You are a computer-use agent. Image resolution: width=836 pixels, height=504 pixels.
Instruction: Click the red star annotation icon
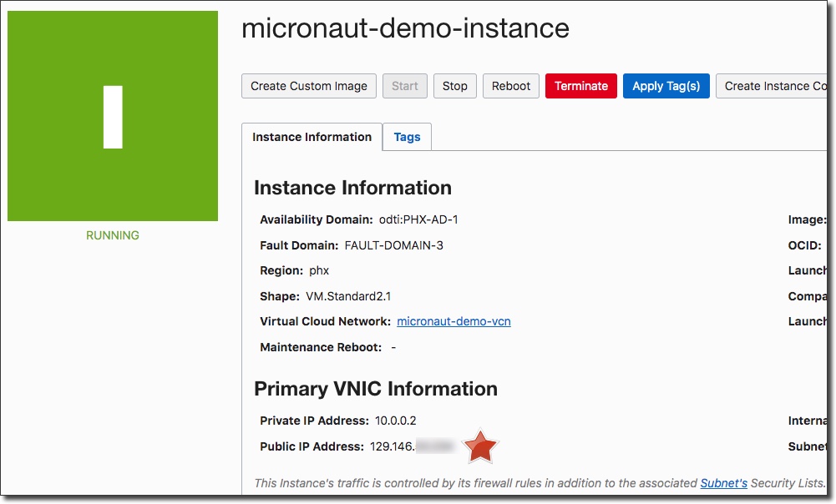tap(481, 447)
